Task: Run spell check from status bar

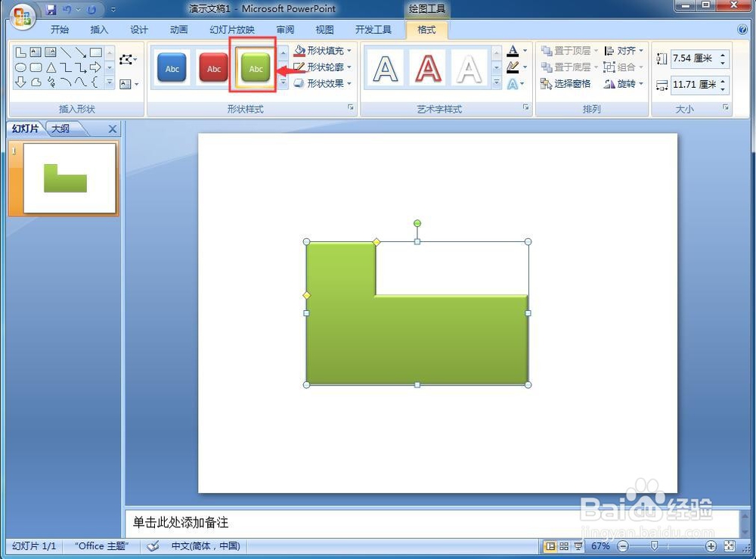Action: tap(153, 546)
